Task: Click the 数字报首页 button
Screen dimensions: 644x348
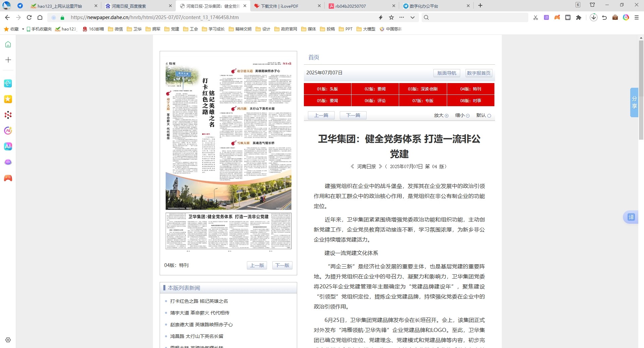Action: pyautogui.click(x=479, y=73)
